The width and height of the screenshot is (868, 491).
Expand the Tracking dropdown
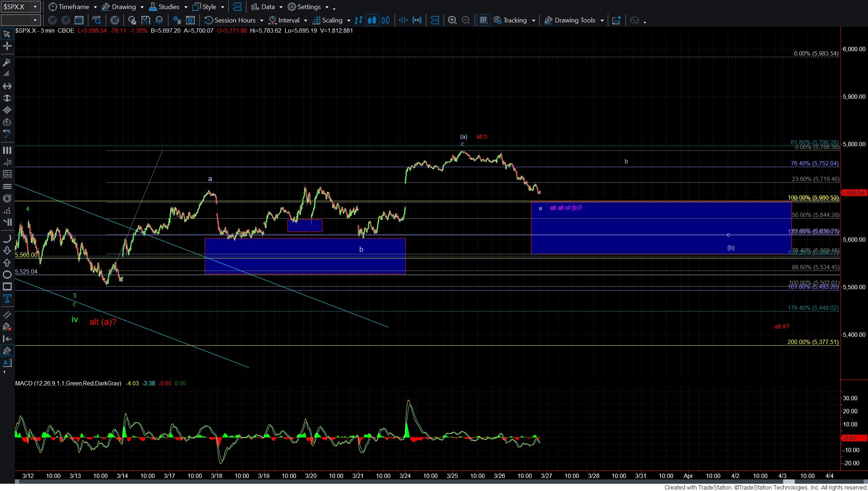(534, 21)
